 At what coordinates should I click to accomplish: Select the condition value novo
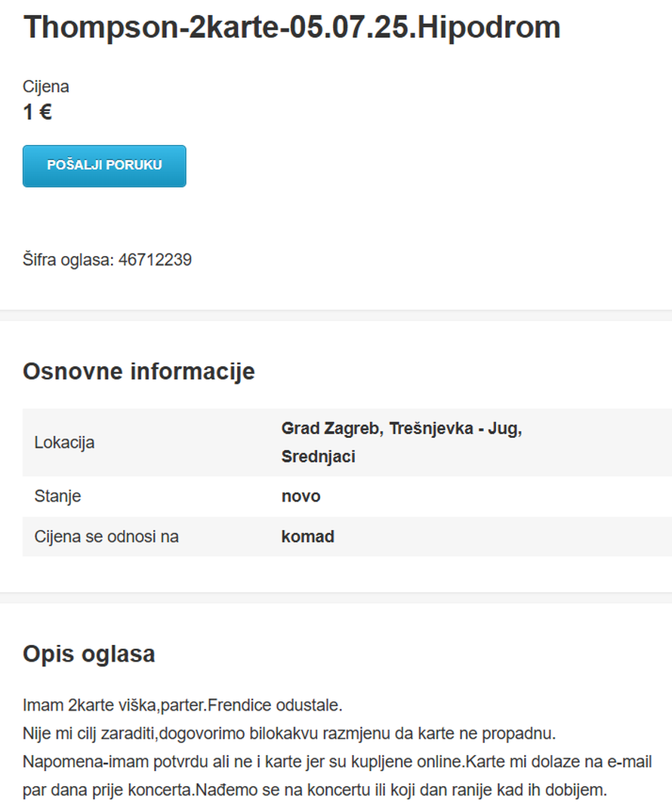point(301,496)
